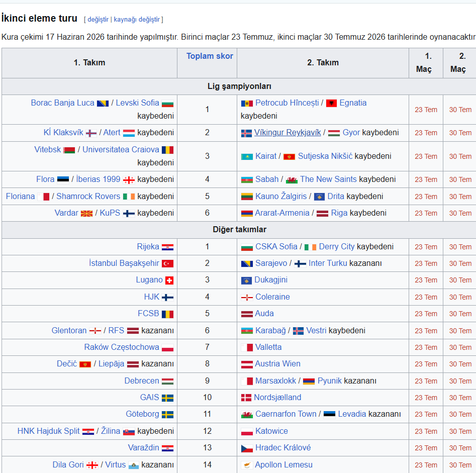Click the North Macedonia flag next to Vardar
The image size is (476, 473).
(x=86, y=214)
